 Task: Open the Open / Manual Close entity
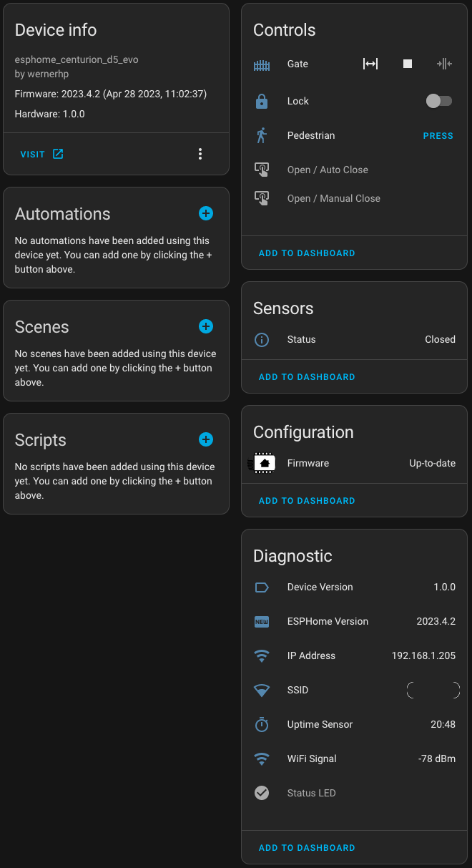click(354, 198)
